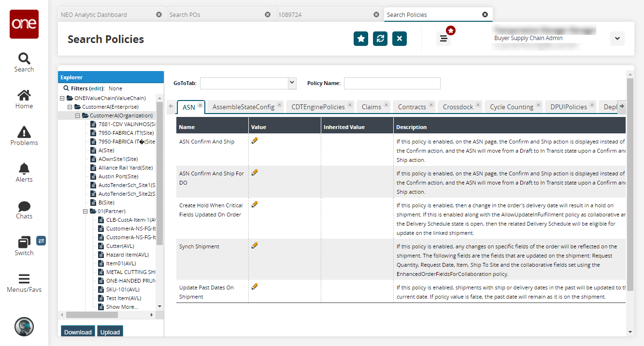644x346 pixels.
Task: Click the refresh button in header
Action: 380,39
